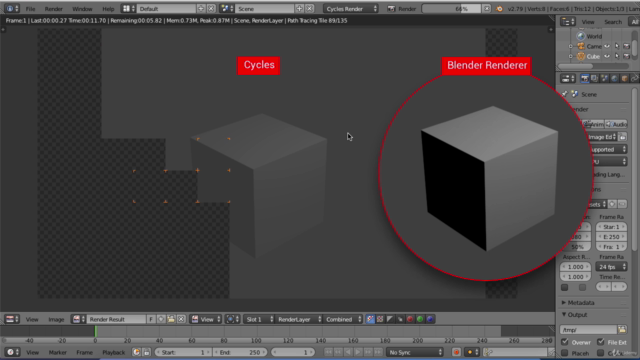Open the keying set icon dropdown
The width and height of the screenshot is (640, 360).
[471, 352]
